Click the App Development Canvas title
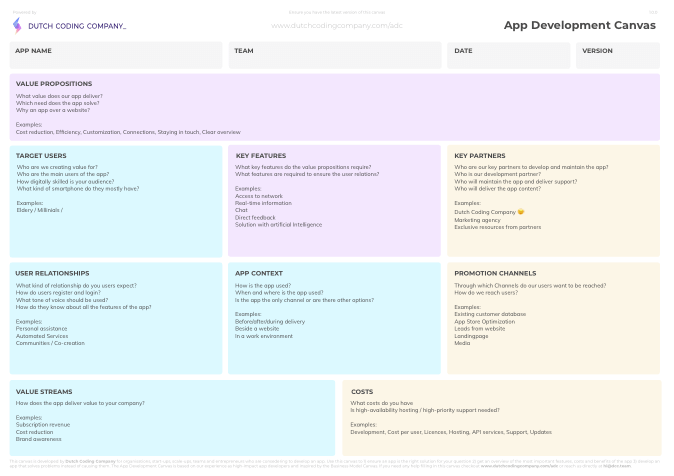The width and height of the screenshot is (674, 476). (x=579, y=26)
